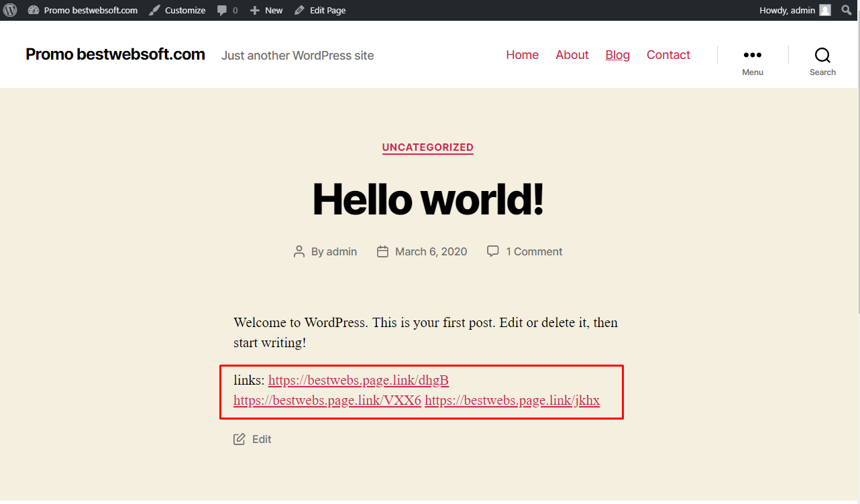Click the author person icon
Image resolution: width=860 pixels, height=504 pixels.
click(299, 251)
